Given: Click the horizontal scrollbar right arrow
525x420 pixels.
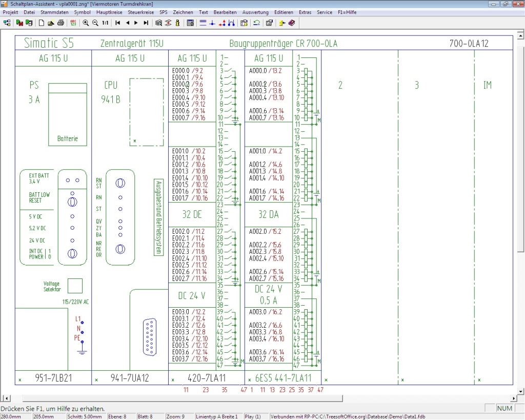Looking at the screenshot, I should click(x=514, y=398).
